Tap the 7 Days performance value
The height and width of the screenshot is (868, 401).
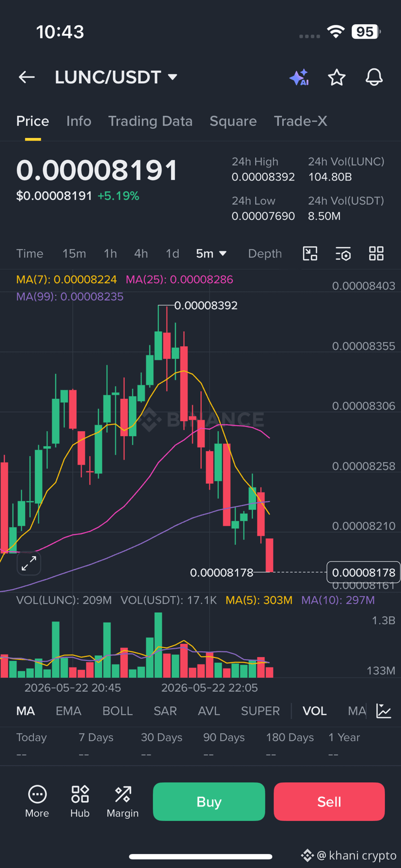[84, 754]
